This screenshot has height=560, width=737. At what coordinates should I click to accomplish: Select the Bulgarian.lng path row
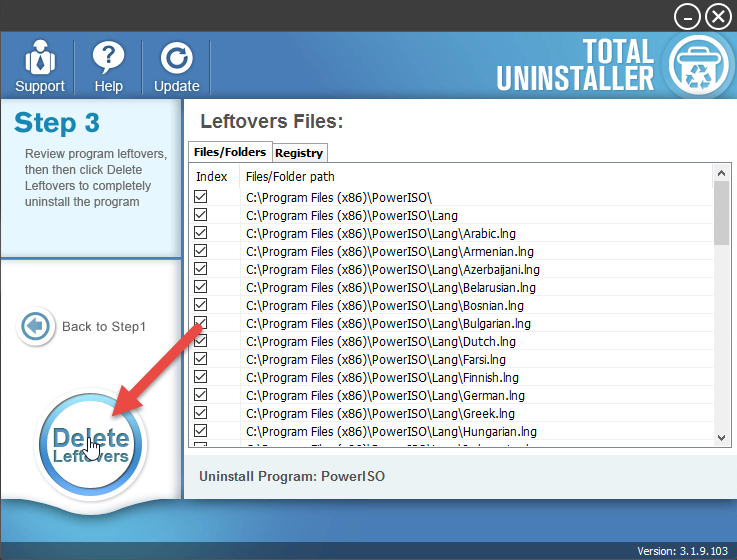451,323
